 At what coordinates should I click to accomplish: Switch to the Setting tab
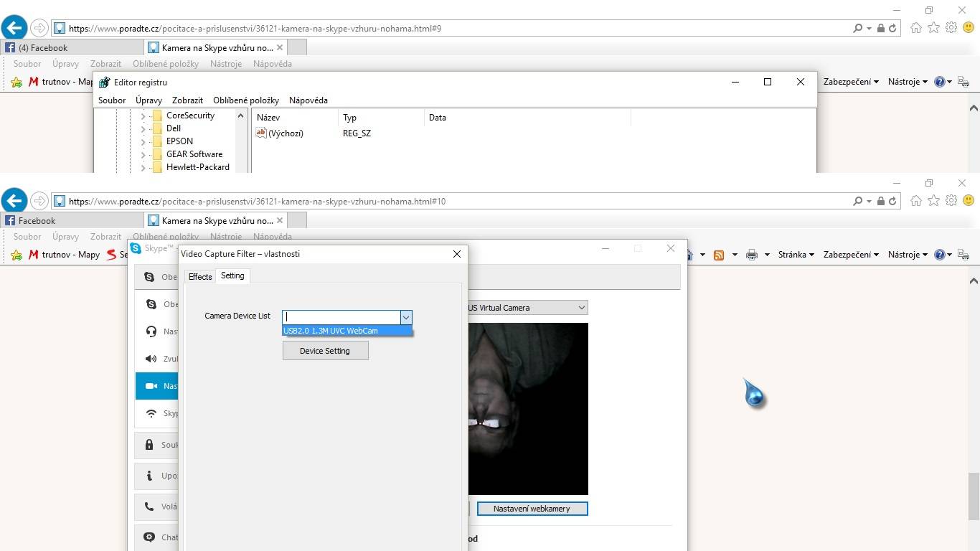pyautogui.click(x=232, y=275)
